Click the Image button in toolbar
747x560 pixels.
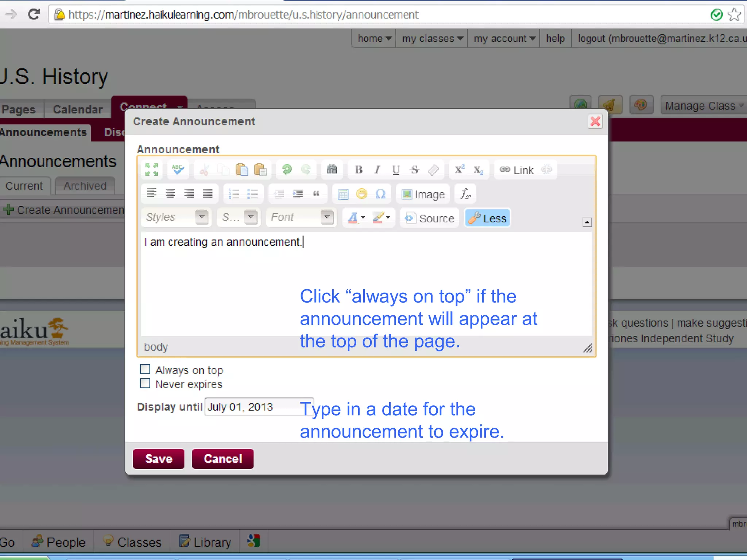(423, 194)
